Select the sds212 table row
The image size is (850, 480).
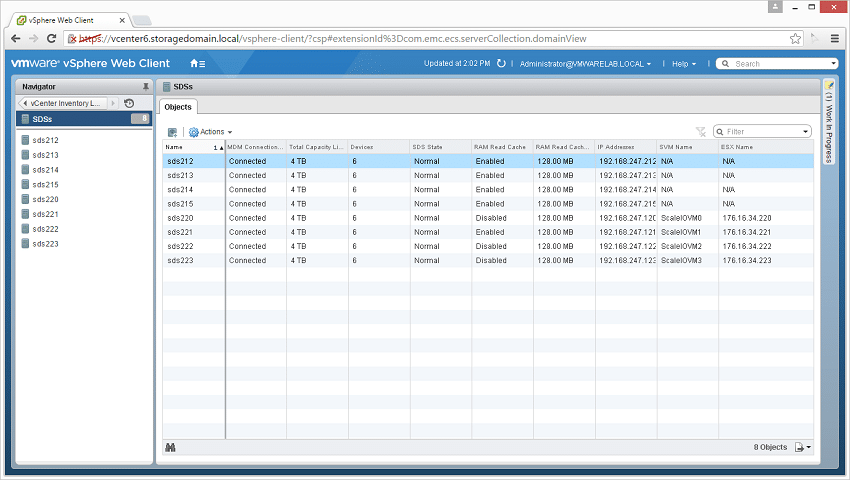(488, 161)
